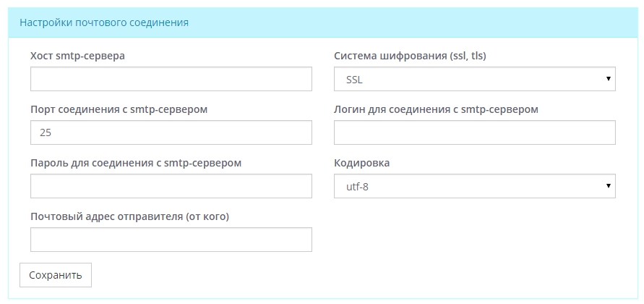Click the Пароль для соединения с smtp-сервером label

(x=136, y=163)
